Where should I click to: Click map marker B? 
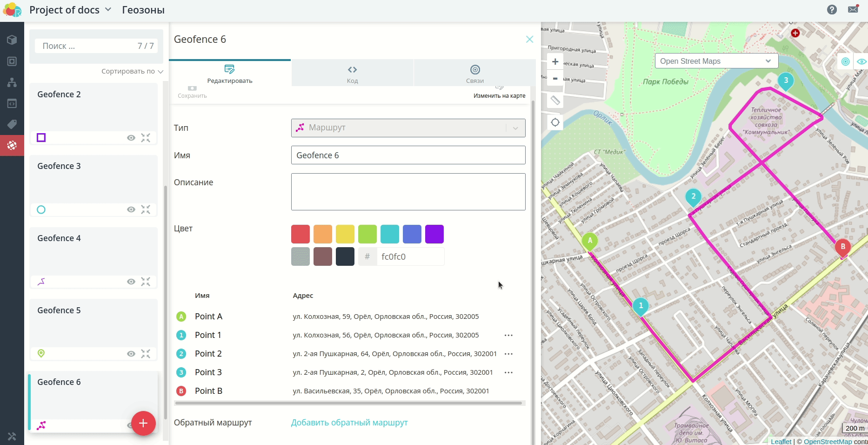843,247
